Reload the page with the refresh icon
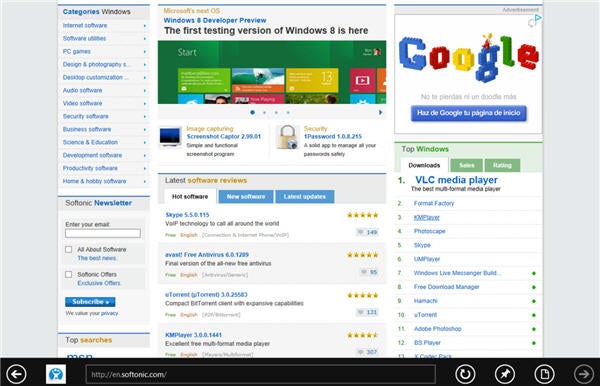This screenshot has height=386, width=600. click(465, 374)
